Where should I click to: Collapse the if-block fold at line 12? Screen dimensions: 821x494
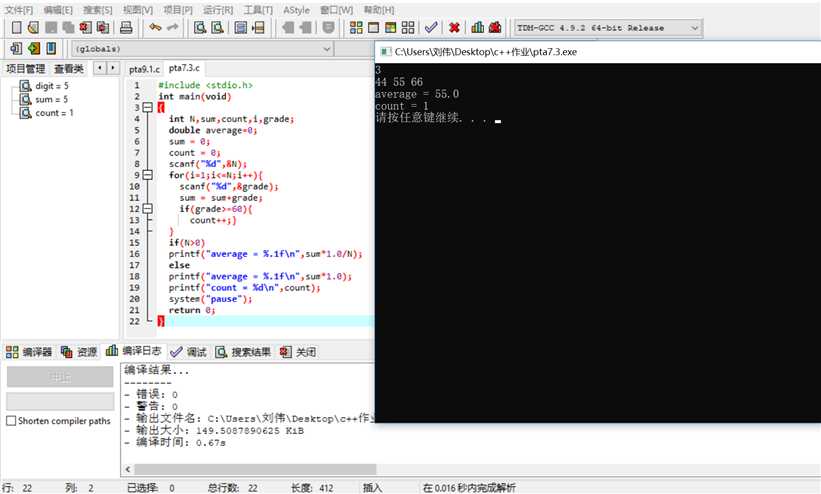tap(147, 209)
